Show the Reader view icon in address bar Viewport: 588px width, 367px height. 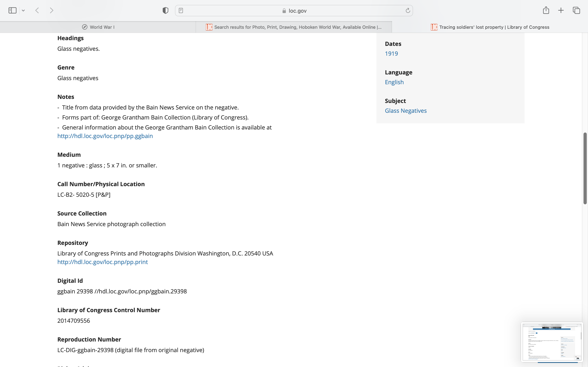[x=181, y=10]
